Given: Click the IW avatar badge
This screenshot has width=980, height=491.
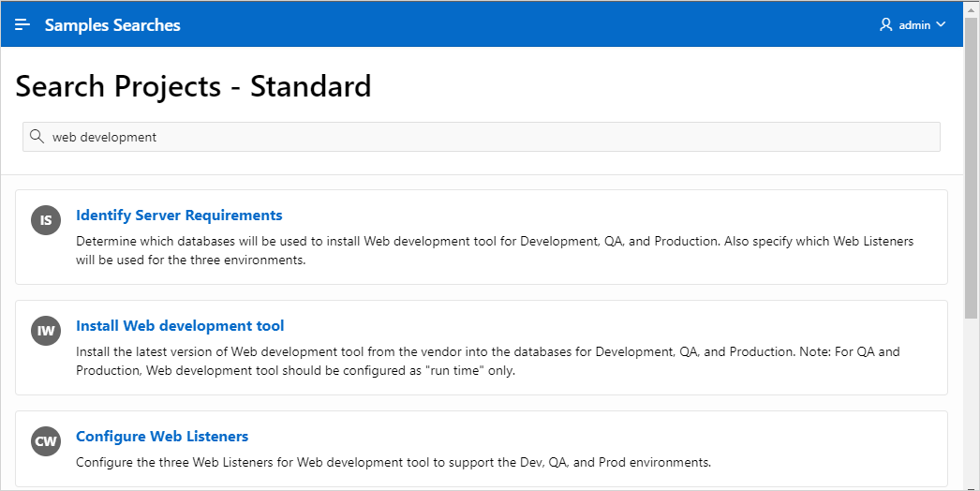Looking at the screenshot, I should pos(46,331).
